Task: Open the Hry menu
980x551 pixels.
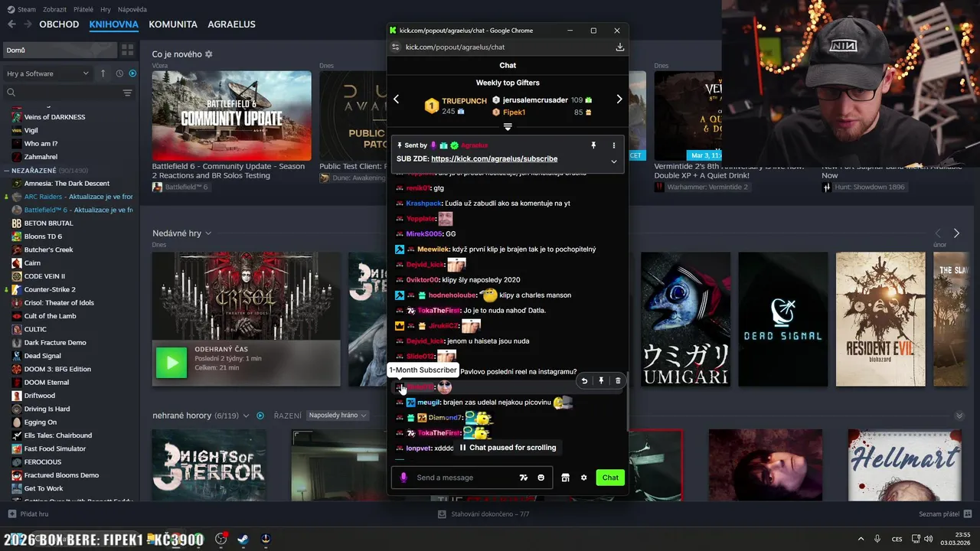Action: pos(106,9)
